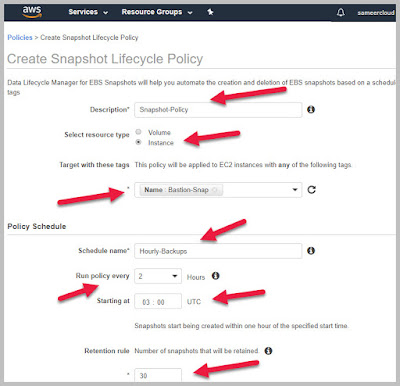Click the Schedule name field
400x386 pixels.
pos(218,251)
